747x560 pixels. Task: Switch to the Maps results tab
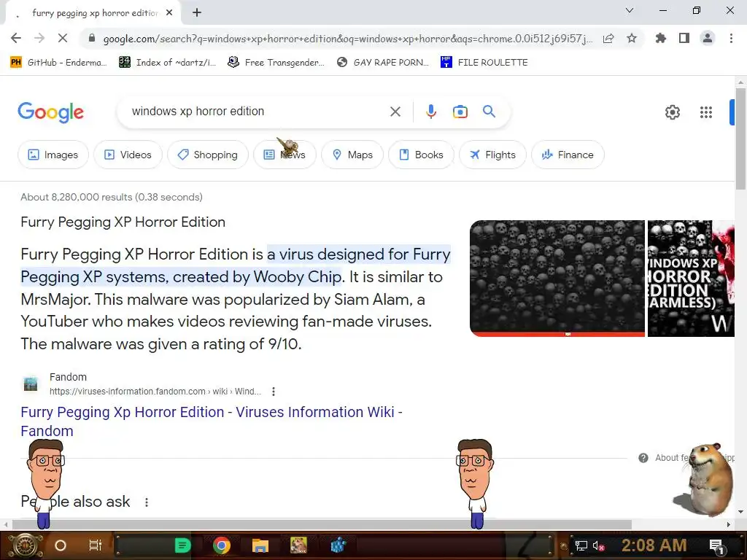coord(352,155)
